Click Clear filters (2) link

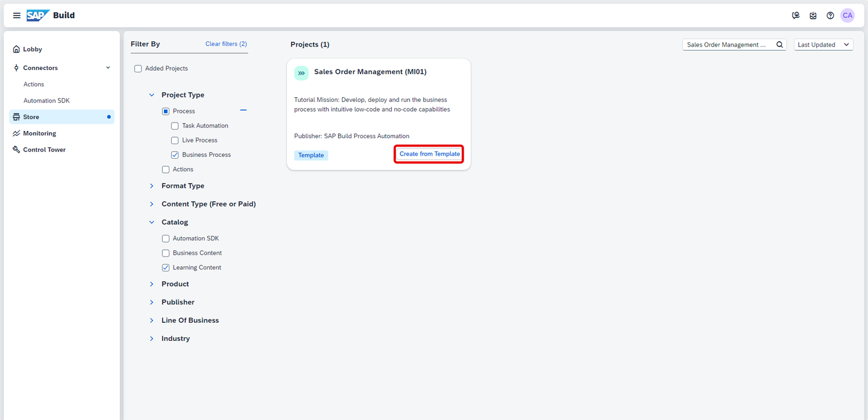click(226, 44)
